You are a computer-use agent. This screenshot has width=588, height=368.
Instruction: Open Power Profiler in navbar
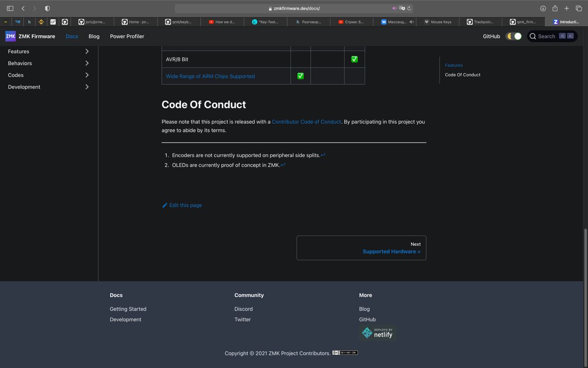click(127, 36)
